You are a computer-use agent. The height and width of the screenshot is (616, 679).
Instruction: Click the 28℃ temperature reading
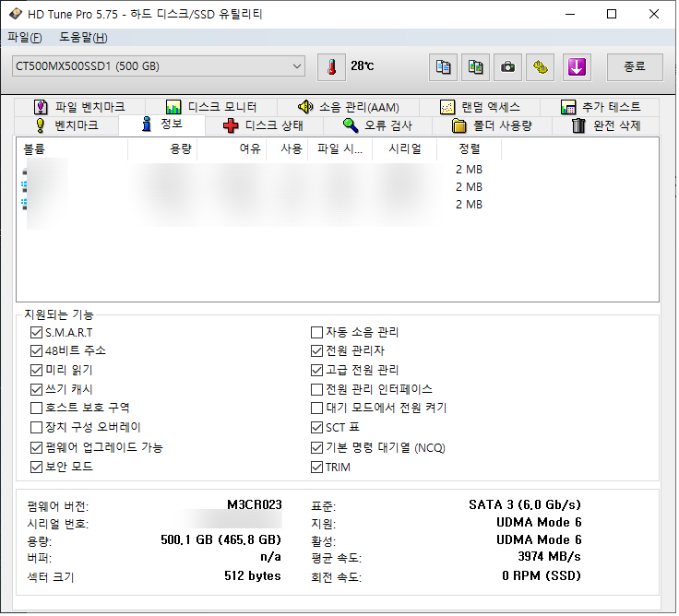[x=363, y=65]
